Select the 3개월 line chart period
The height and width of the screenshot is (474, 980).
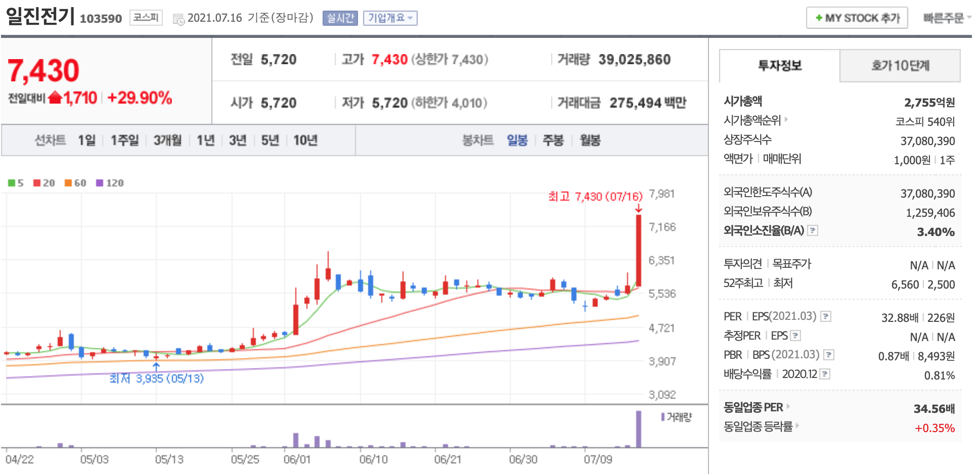[167, 140]
